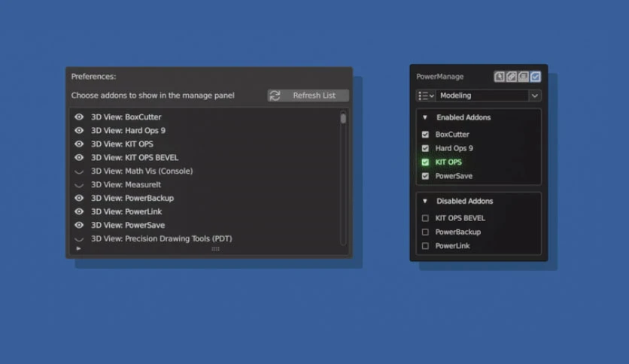Uncheck the BoxCutter addon checkbox

[425, 135]
